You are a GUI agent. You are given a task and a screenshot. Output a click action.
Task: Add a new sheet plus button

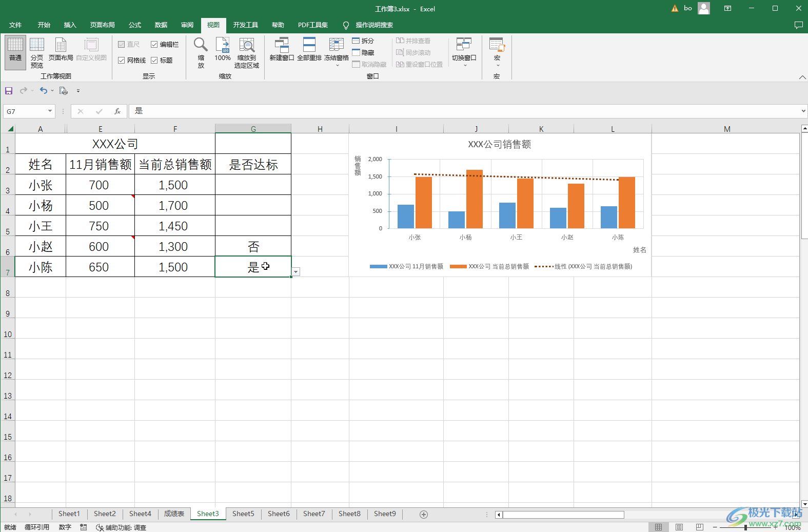pyautogui.click(x=424, y=515)
